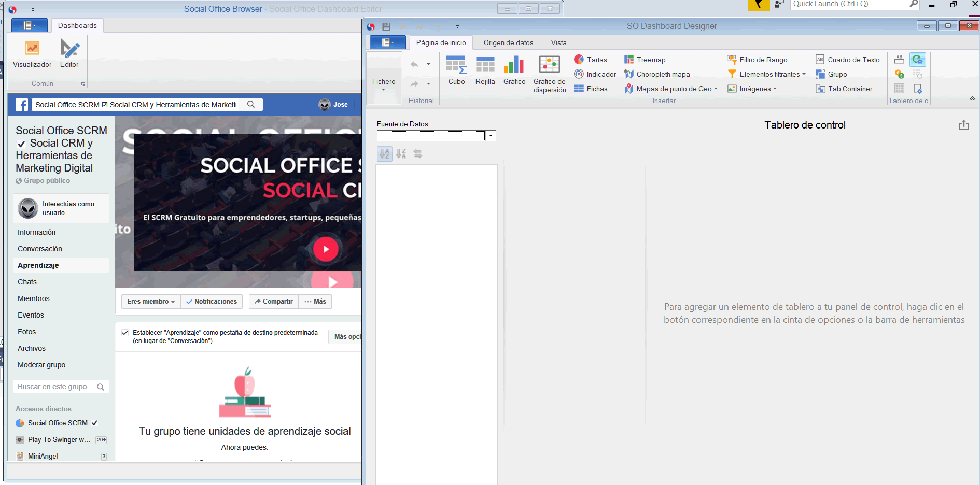Sort fields ascending A-Z
This screenshot has width=980, height=485.
pos(385,154)
